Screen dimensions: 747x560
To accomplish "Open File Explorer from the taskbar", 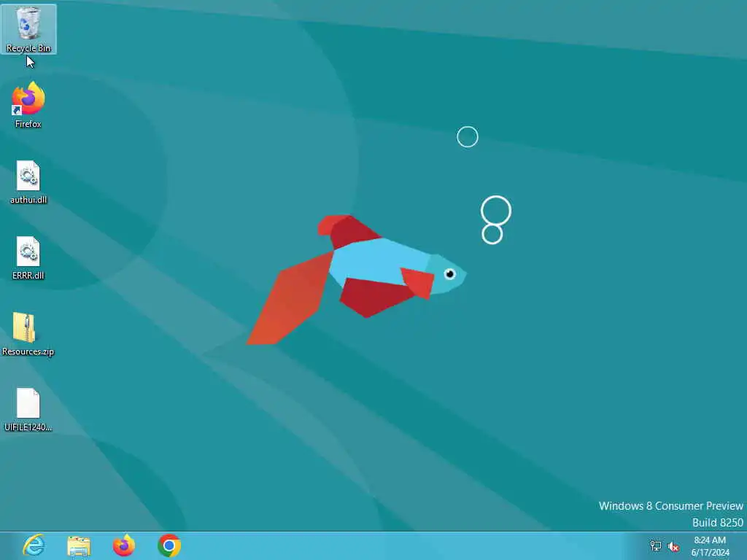I will 79,545.
